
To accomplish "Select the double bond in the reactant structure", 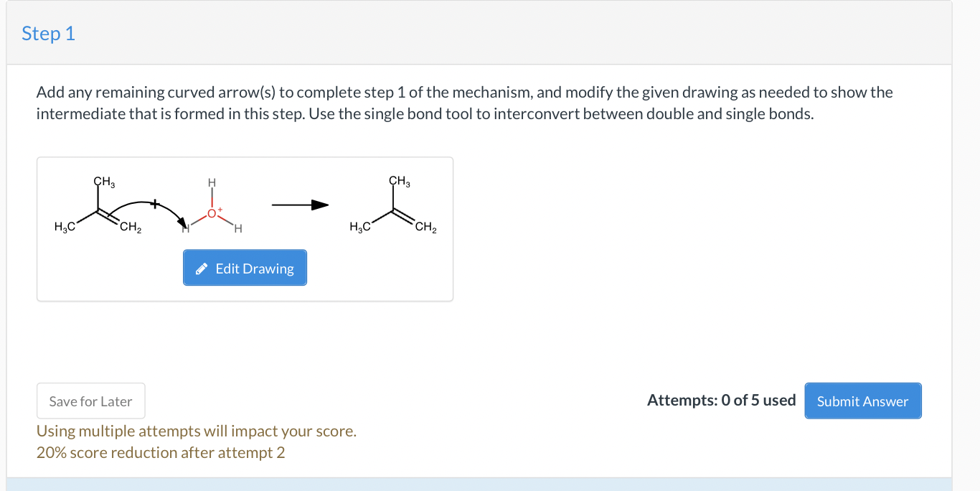I will pyautogui.click(x=107, y=215).
